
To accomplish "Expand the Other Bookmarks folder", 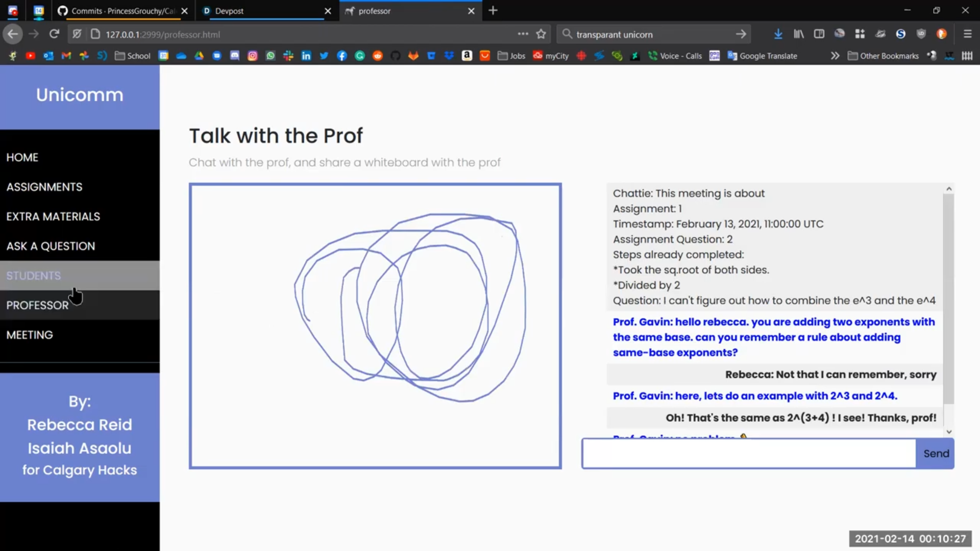I will pos(884,56).
